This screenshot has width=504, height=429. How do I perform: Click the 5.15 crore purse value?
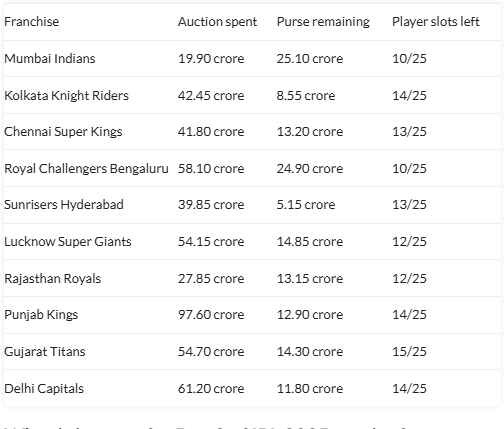(306, 205)
